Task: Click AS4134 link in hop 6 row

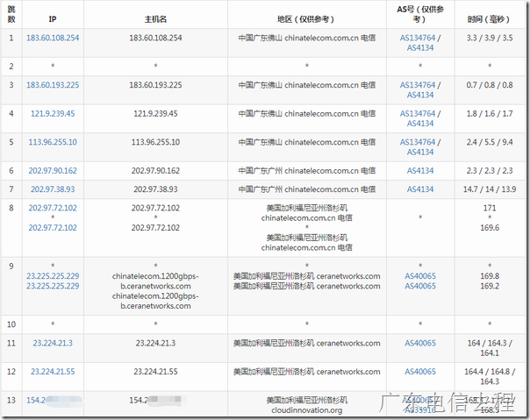Action: click(420, 171)
